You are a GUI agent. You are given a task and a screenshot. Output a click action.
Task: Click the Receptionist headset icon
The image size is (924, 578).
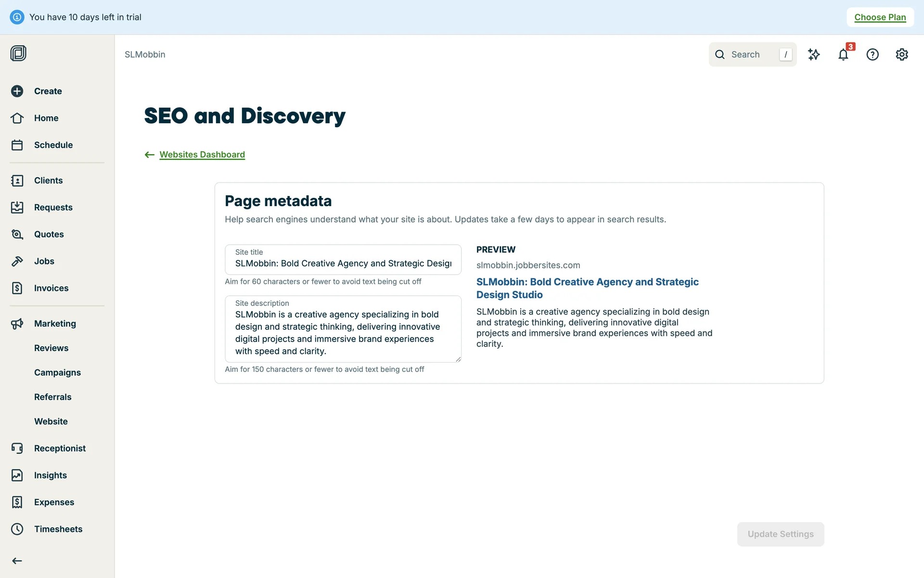(17, 448)
